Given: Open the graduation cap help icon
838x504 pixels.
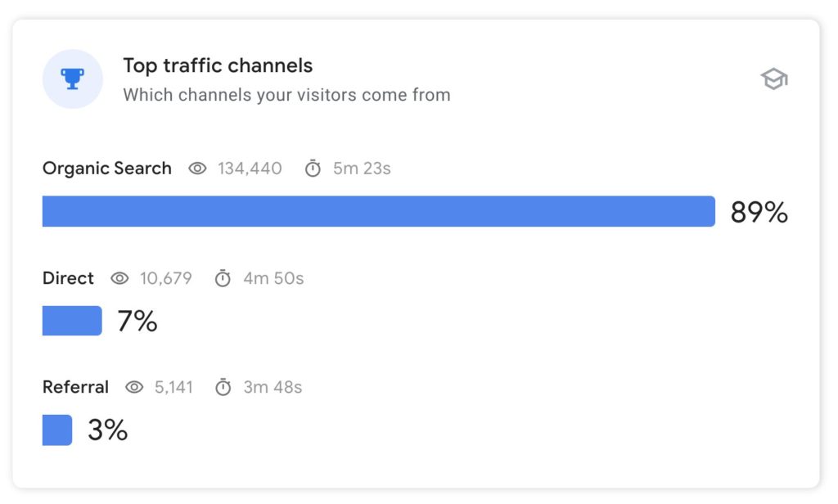Looking at the screenshot, I should pos(774,79).
